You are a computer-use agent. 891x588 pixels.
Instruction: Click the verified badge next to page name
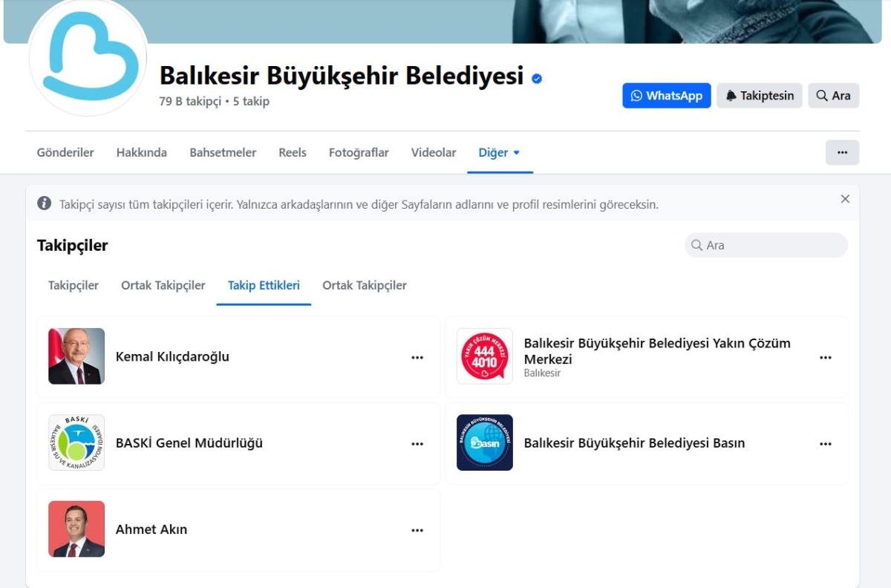click(537, 78)
